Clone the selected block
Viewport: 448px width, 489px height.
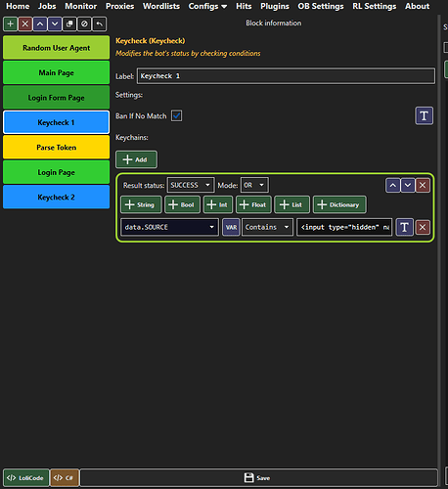(69, 24)
